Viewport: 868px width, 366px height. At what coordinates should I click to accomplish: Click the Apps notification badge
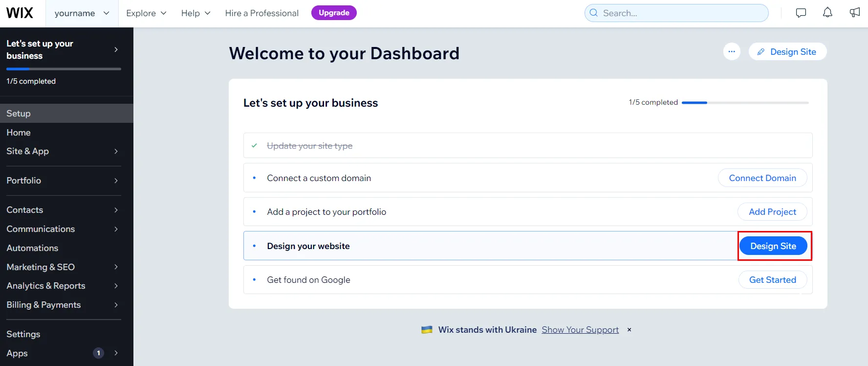click(x=98, y=353)
